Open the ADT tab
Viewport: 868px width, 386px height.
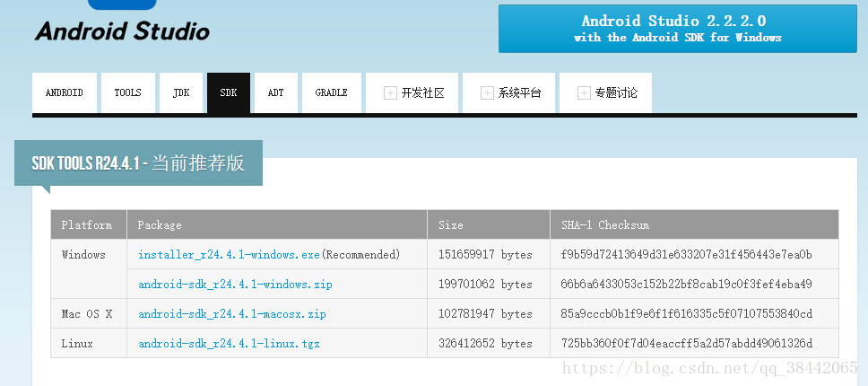click(x=275, y=92)
